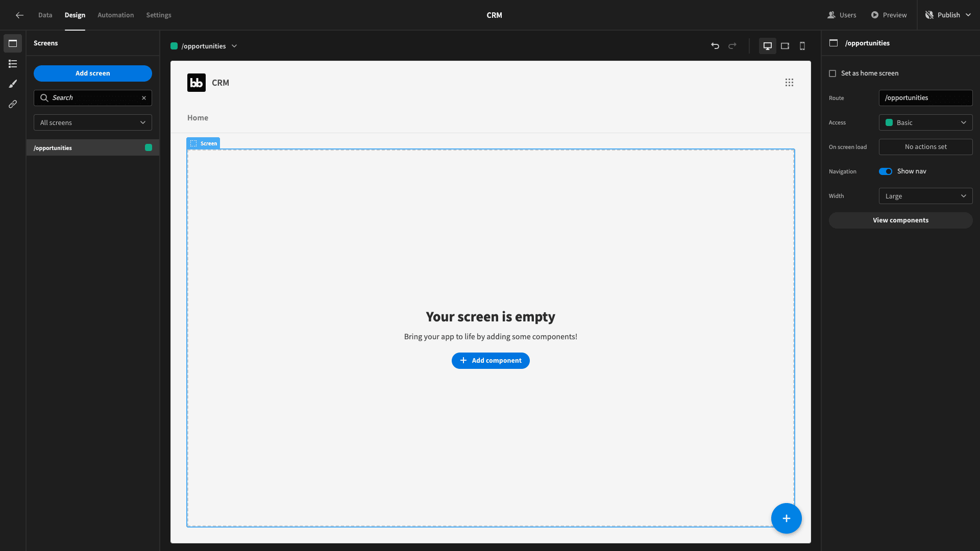Viewport: 980px width, 551px height.
Task: Click the Preview button
Action: click(889, 15)
